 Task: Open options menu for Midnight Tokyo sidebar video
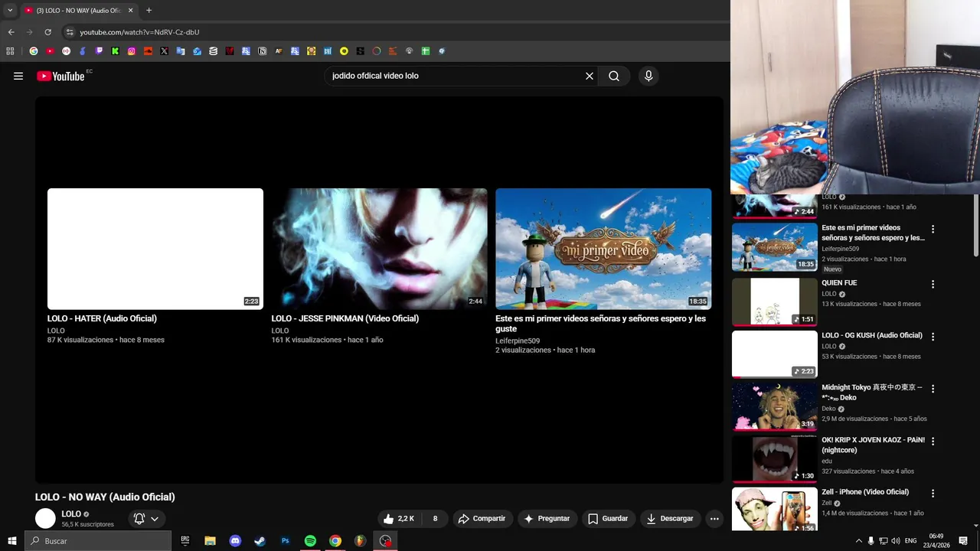pyautogui.click(x=933, y=389)
